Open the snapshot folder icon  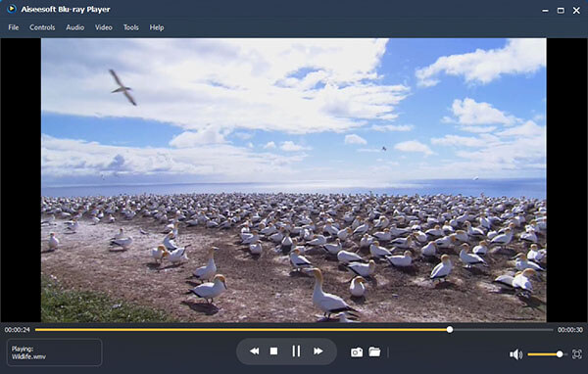(x=374, y=351)
